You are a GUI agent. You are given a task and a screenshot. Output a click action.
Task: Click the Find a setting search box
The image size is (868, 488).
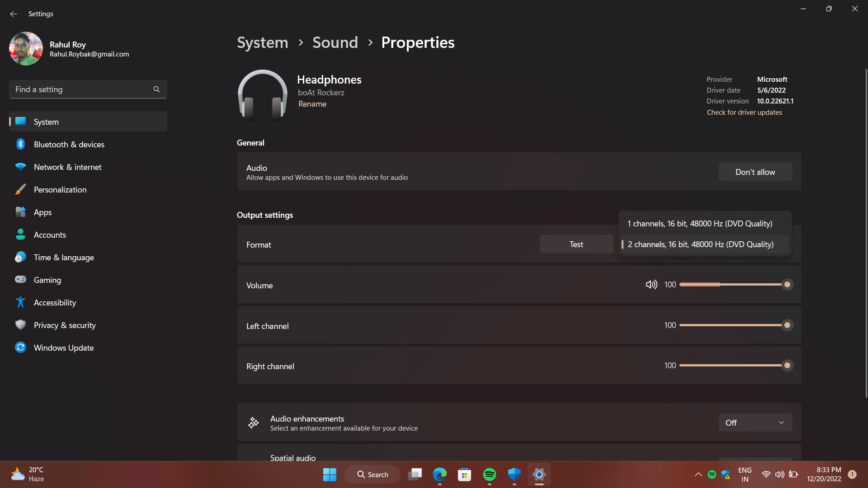(x=88, y=89)
